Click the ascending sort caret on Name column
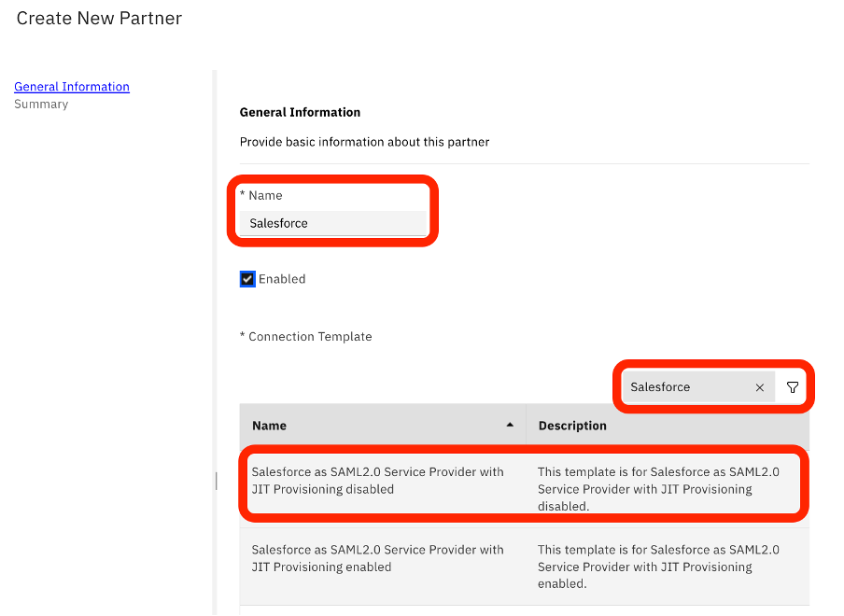Screen dimensions: 844x616 pos(510,423)
